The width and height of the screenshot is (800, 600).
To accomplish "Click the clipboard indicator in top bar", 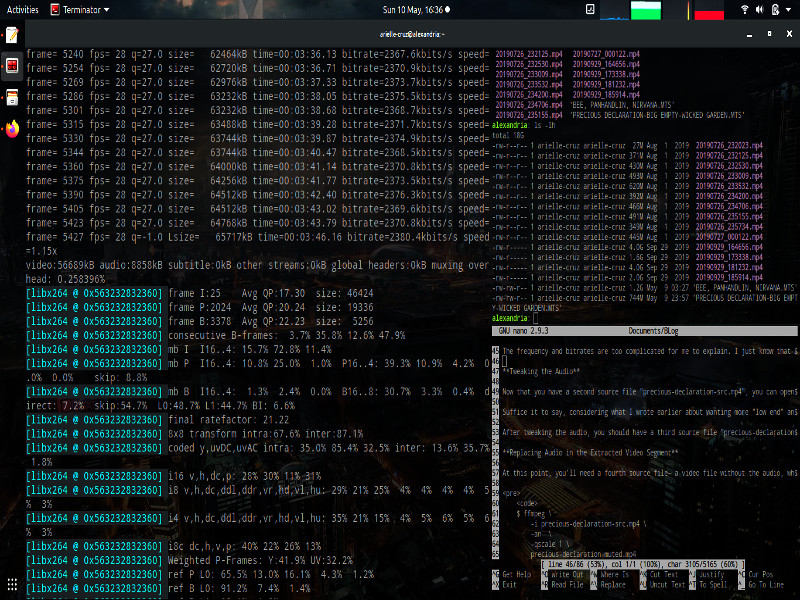I will pyautogui.click(x=590, y=9).
